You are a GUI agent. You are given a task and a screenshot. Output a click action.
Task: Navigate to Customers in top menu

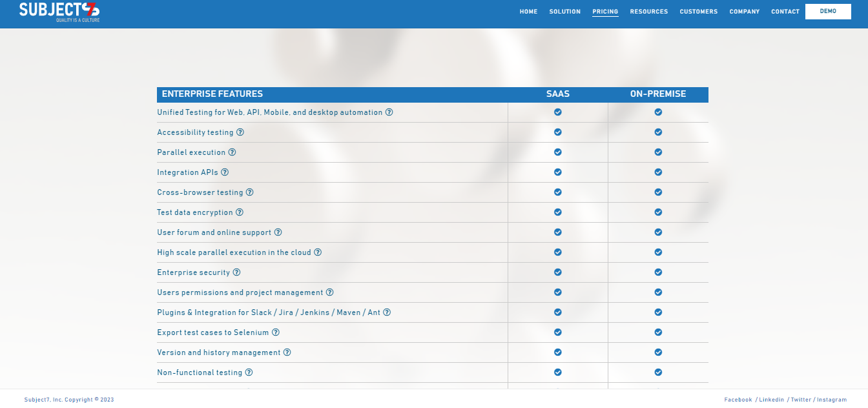click(x=698, y=12)
